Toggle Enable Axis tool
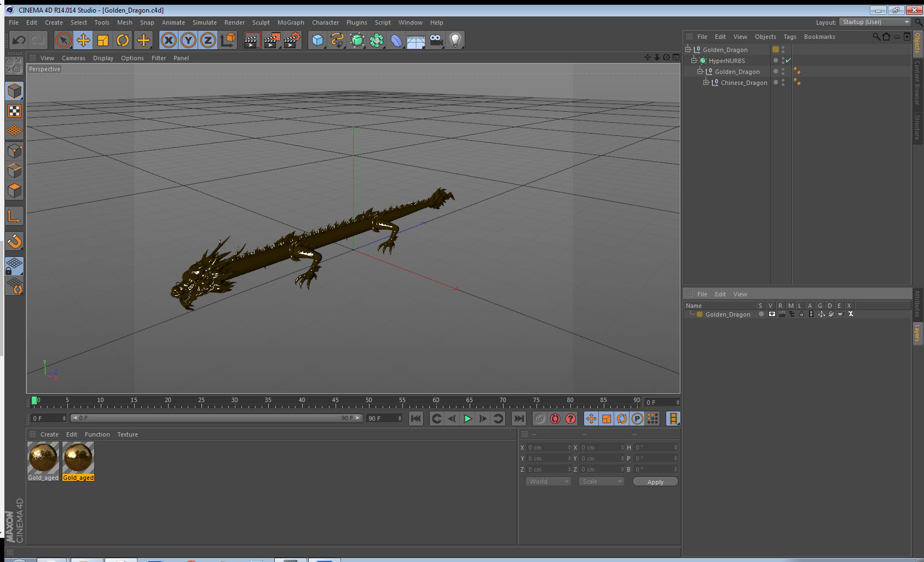Screen dimensions: 924x562 15,216
